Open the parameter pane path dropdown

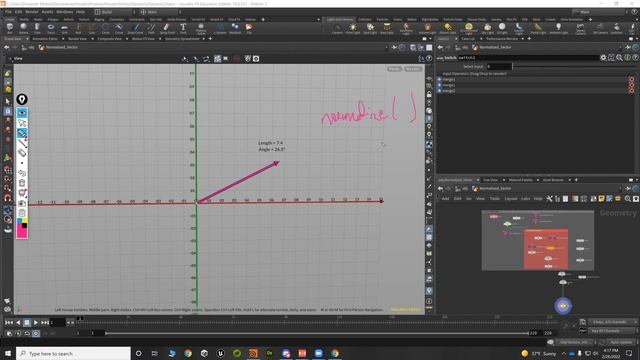pos(621,47)
